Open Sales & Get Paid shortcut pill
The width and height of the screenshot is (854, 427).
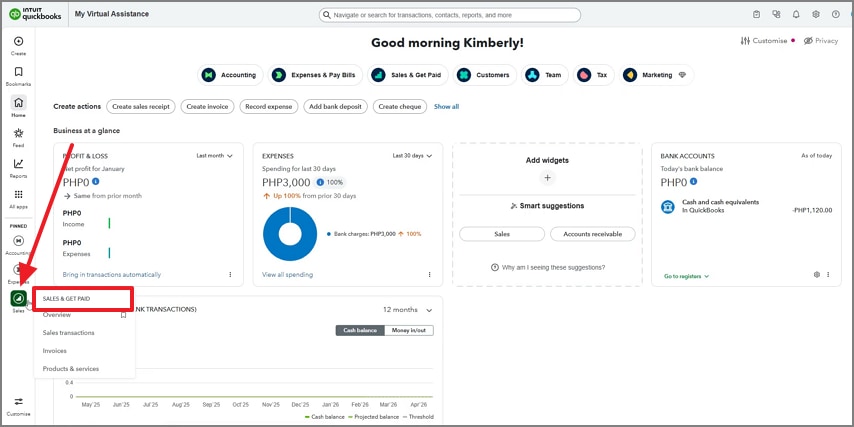coord(407,75)
